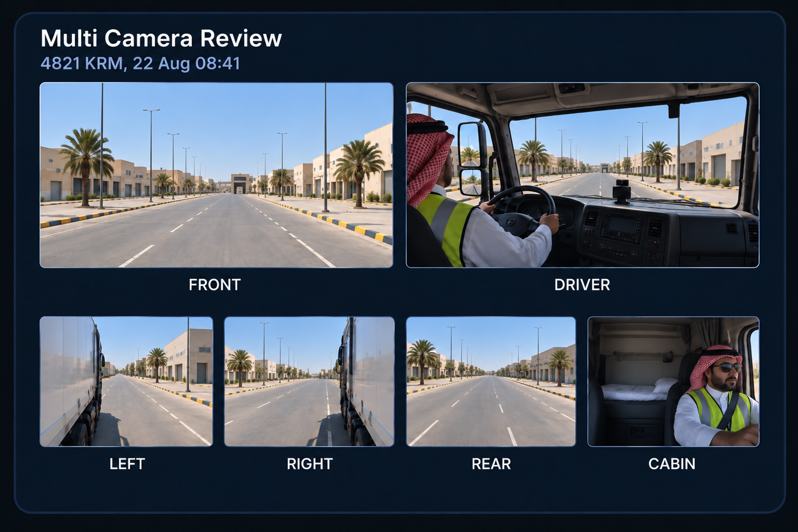Open the CABIN camera view
The width and height of the screenshot is (798, 532).
coord(674,381)
